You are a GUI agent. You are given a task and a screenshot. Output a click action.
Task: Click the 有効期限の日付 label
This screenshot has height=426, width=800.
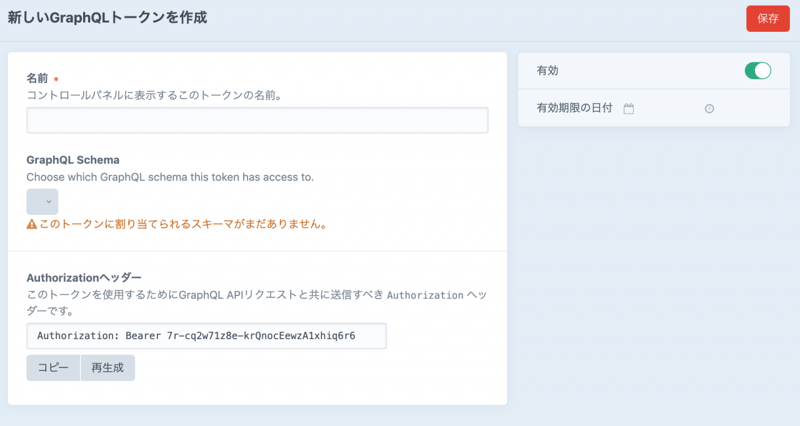[x=574, y=108]
